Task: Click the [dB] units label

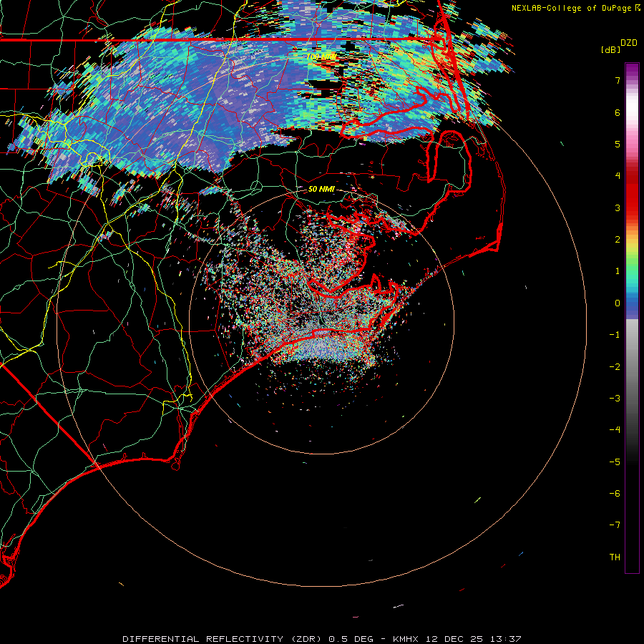Action: click(x=611, y=49)
